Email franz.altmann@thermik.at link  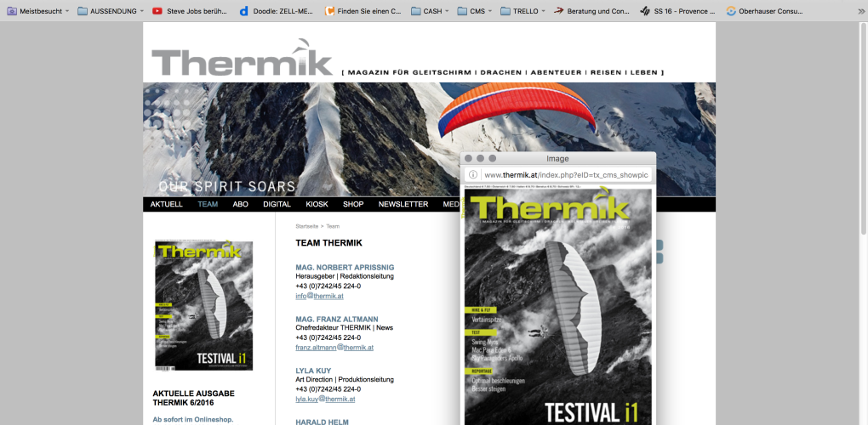click(334, 348)
